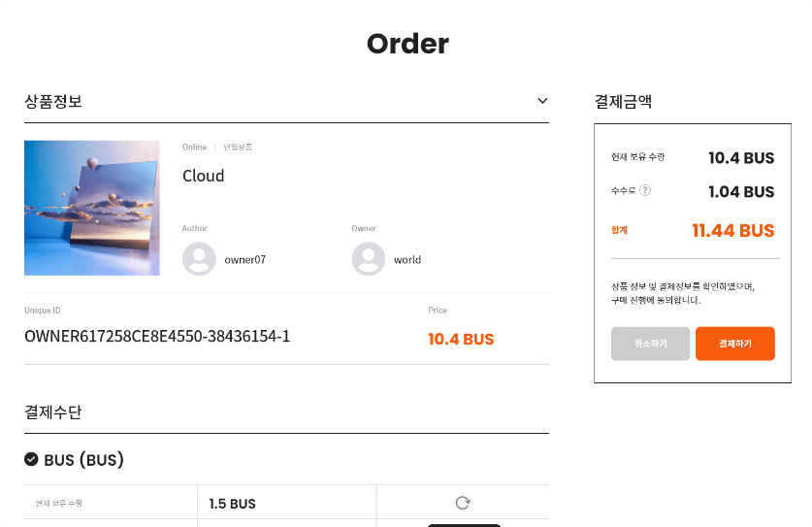Open the Cloud artwork thumbnail
The width and height of the screenshot is (812, 527).
pyautogui.click(x=91, y=208)
